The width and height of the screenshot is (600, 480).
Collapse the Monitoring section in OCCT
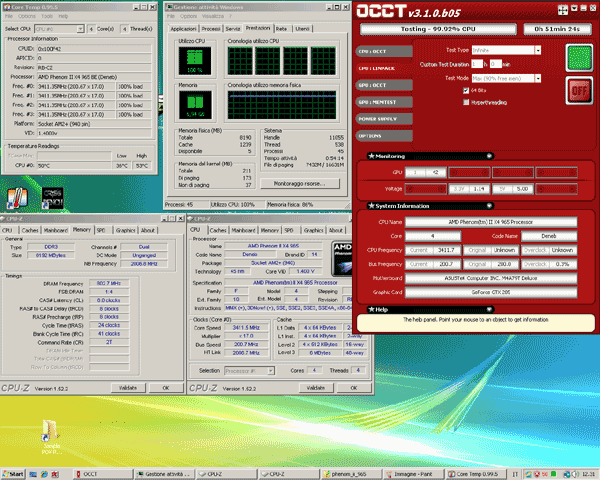click(x=489, y=156)
